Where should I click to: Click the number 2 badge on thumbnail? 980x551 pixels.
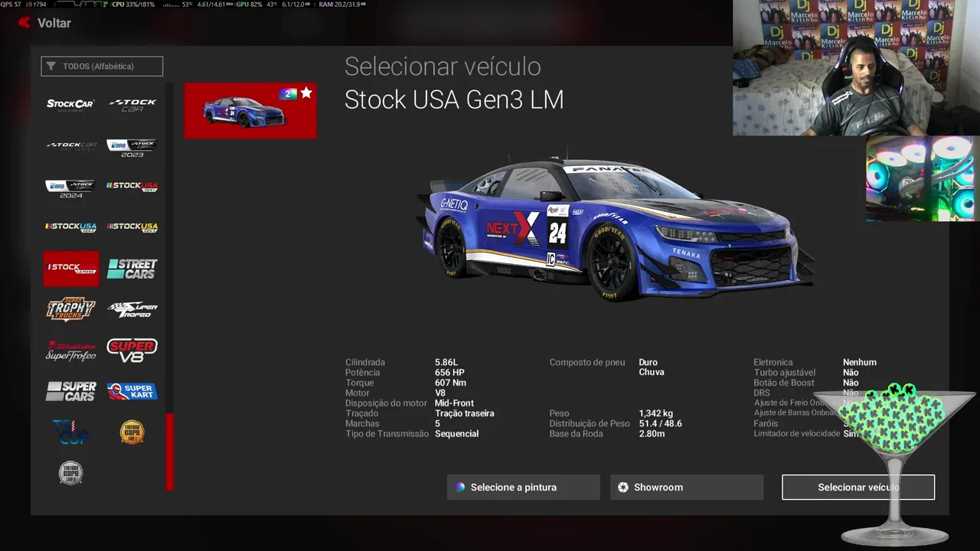tap(288, 93)
